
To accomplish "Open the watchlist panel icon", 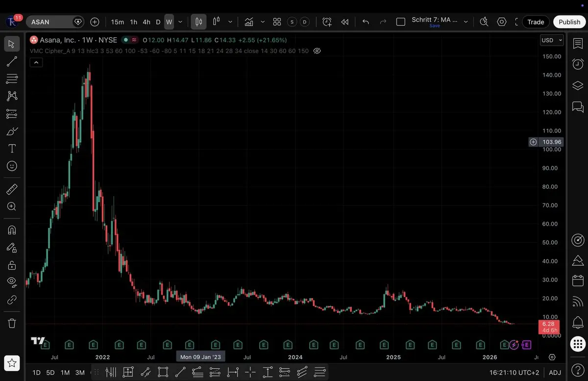I will [x=578, y=44].
